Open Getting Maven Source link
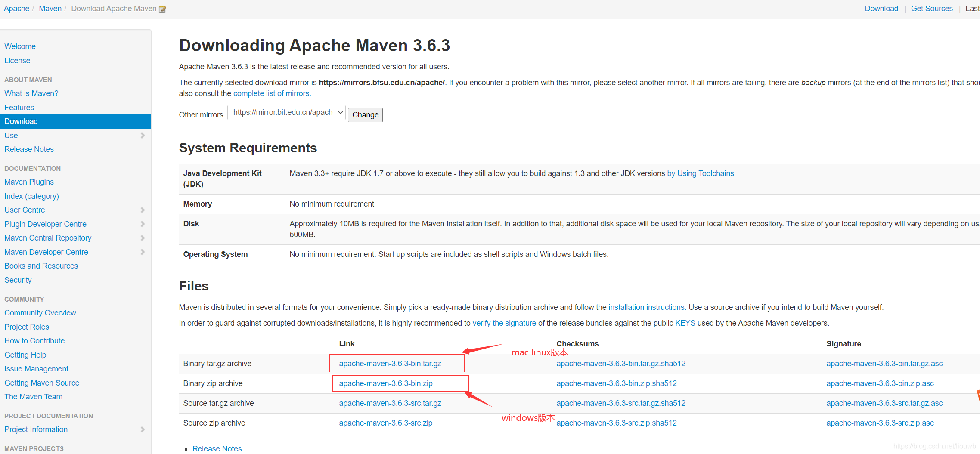Viewport: 980px width, 454px height. (42, 383)
